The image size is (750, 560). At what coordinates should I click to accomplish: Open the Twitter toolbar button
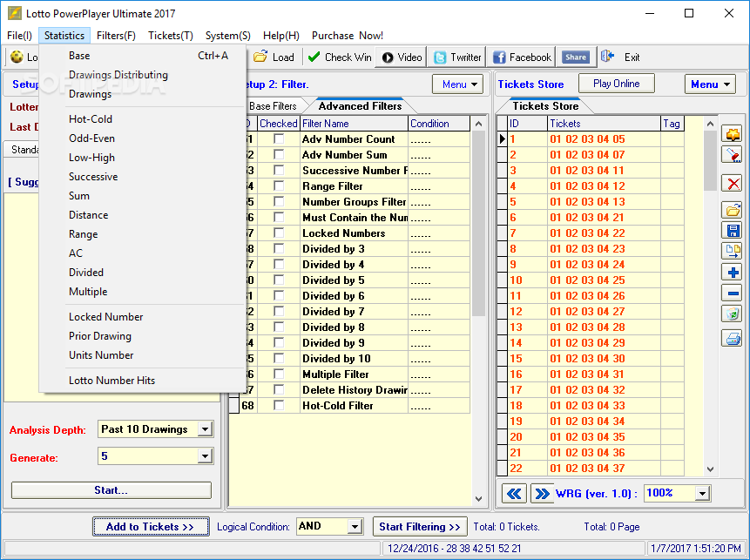[x=456, y=57]
